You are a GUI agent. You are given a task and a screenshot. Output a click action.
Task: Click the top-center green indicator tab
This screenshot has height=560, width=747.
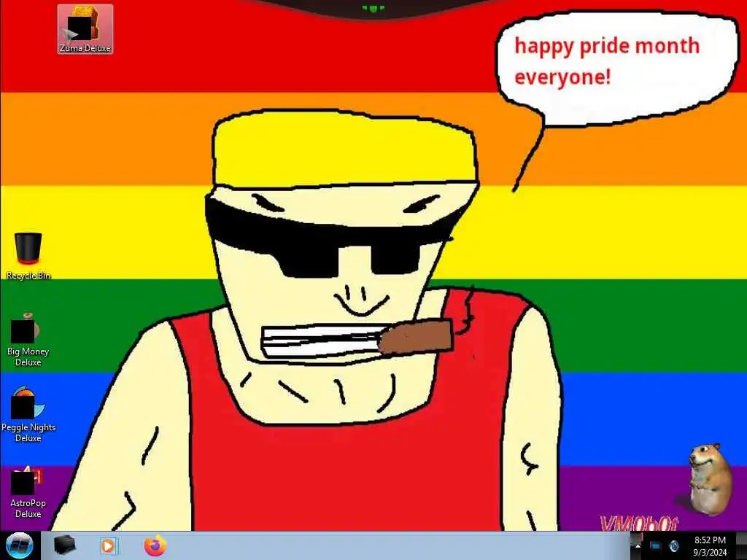tap(373, 8)
